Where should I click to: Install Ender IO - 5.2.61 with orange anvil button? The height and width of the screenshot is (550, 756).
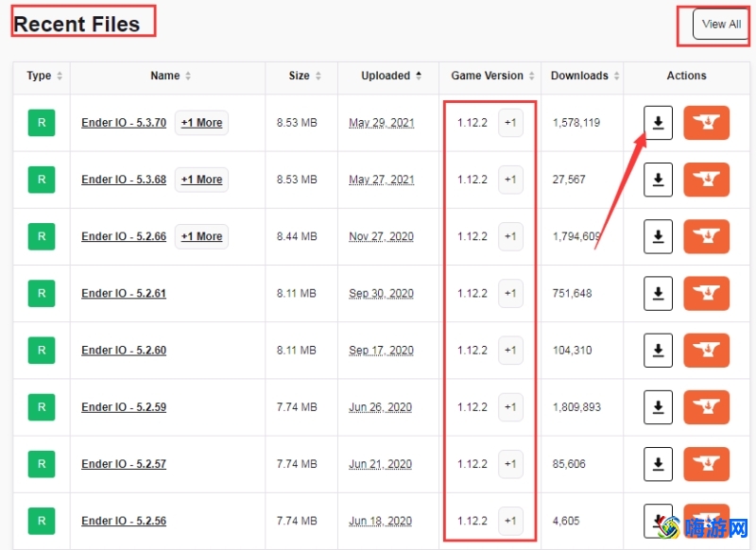(x=706, y=294)
